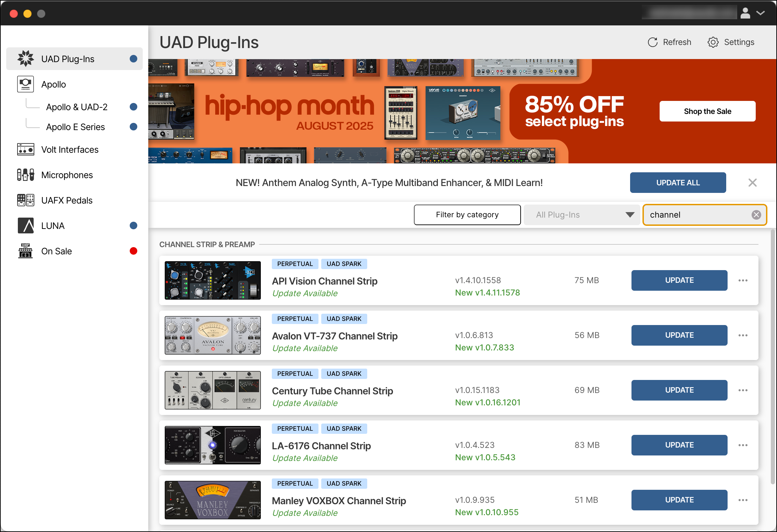
Task: Click the API Vision Channel Strip thumbnail
Action: (213, 280)
